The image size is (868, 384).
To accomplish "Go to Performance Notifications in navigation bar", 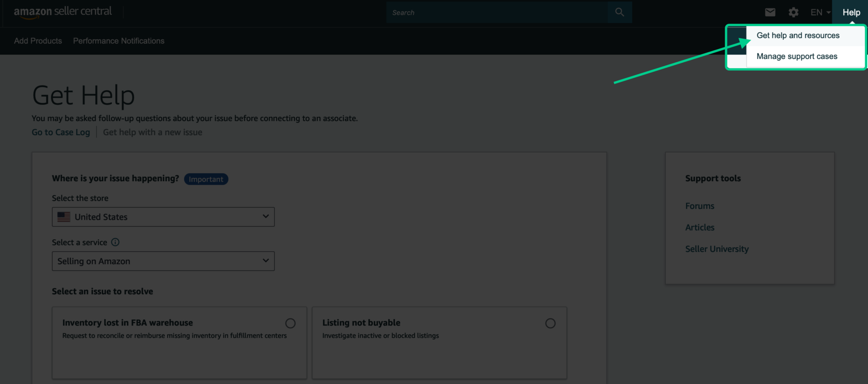I will click(119, 41).
